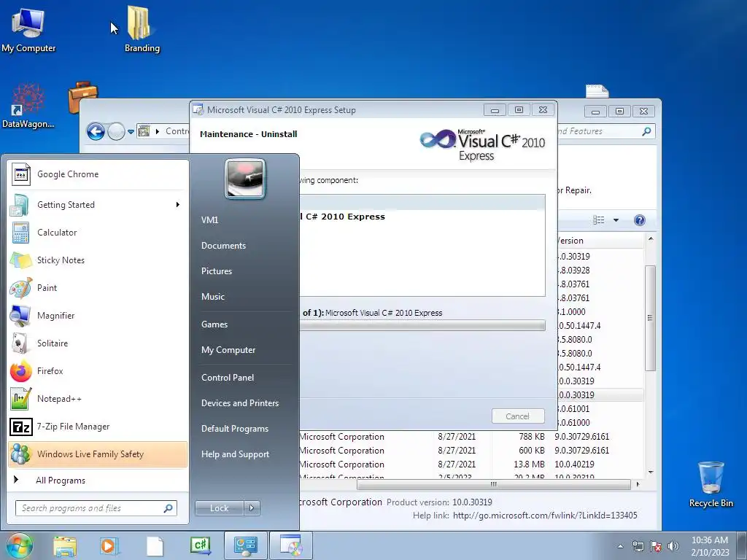
Task: Open Action Center flag icon
Action: coord(656,546)
